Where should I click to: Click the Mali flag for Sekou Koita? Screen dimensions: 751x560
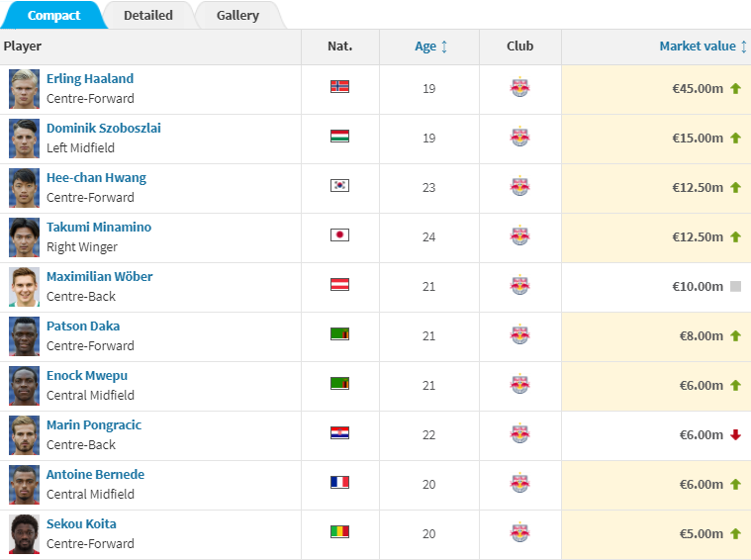coord(339,532)
